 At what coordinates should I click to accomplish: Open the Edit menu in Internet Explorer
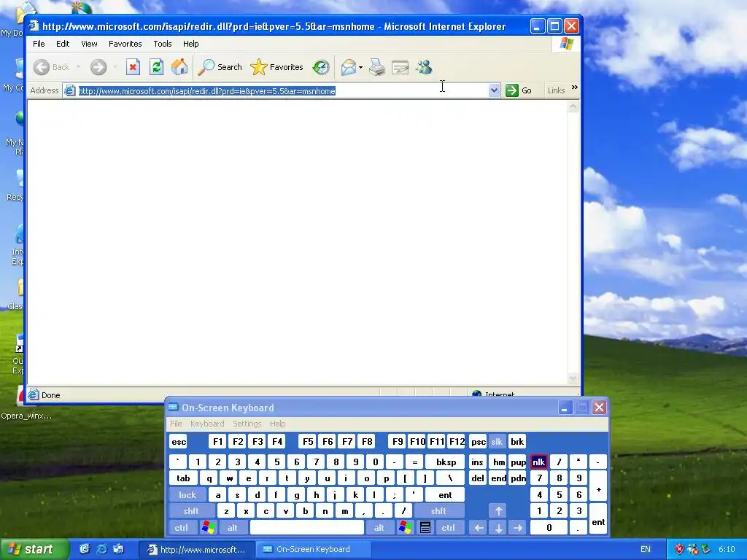[x=63, y=44]
